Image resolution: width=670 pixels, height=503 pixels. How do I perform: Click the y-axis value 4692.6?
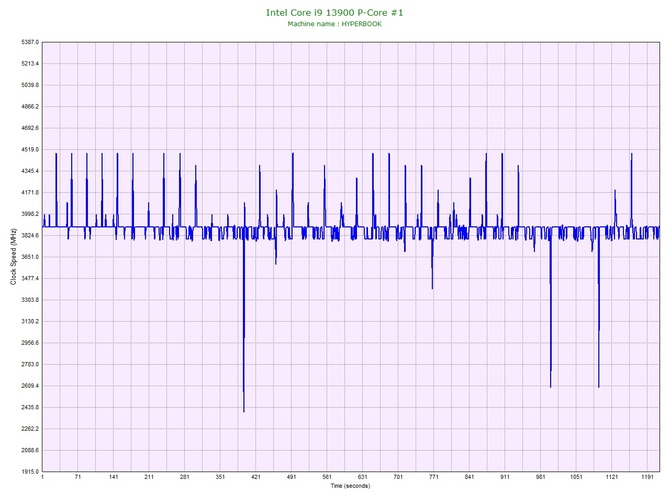tap(30, 128)
